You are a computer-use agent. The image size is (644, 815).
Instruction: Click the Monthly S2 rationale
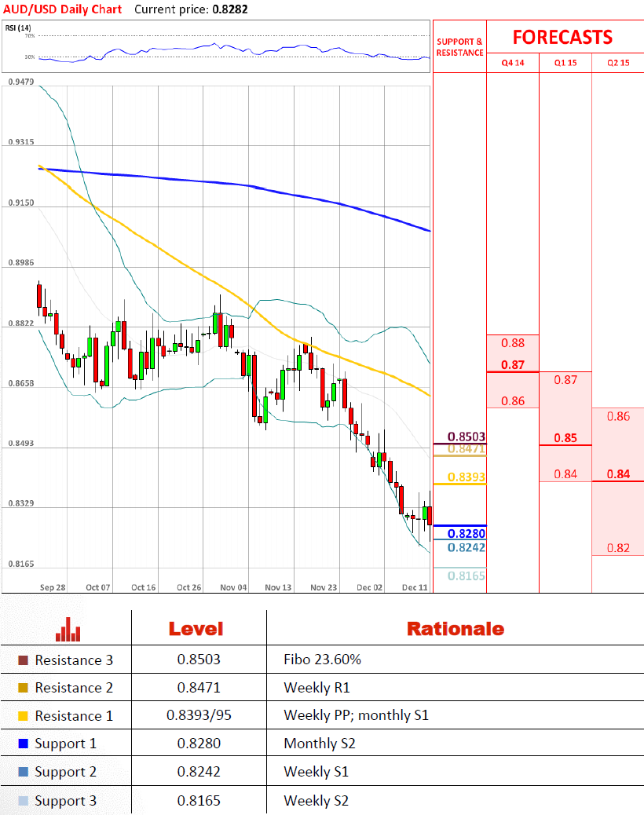click(320, 744)
